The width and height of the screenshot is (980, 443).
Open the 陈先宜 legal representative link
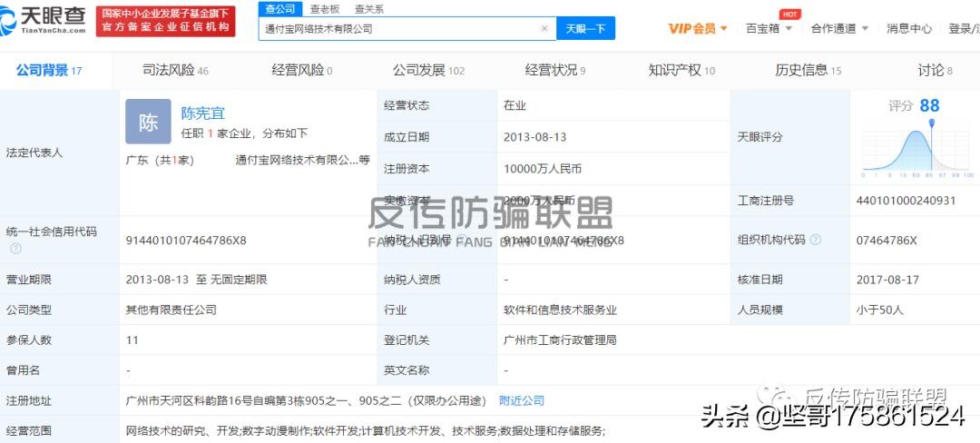coord(202,113)
